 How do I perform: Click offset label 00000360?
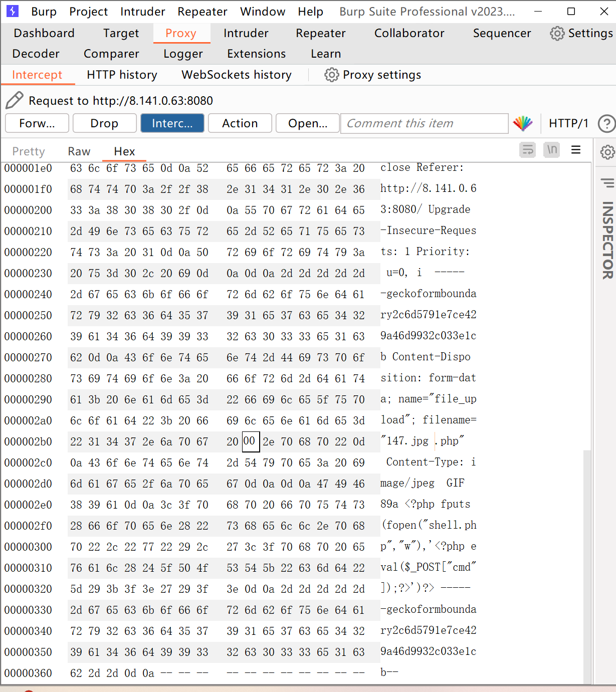28,673
